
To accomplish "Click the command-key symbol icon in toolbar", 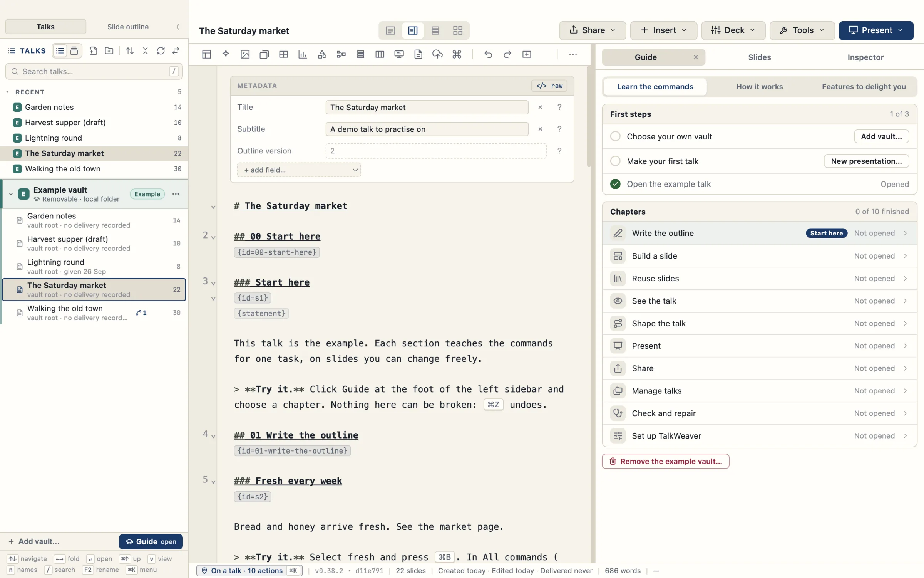I will (457, 54).
